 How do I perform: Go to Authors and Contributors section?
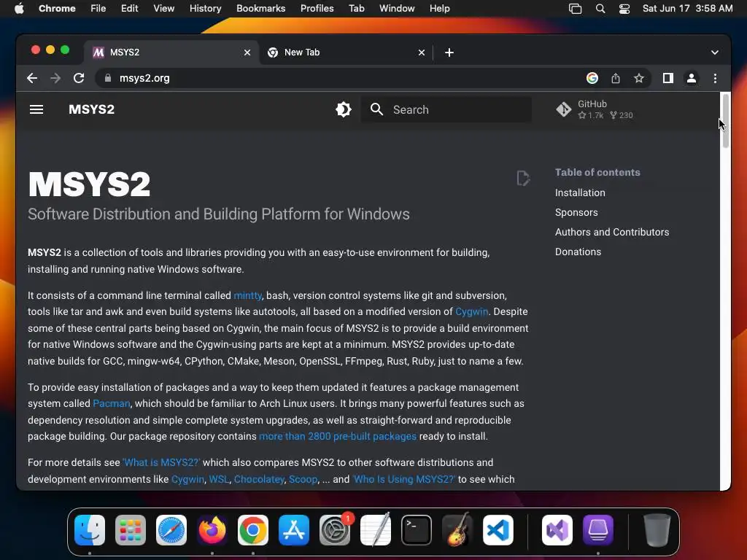pos(612,232)
